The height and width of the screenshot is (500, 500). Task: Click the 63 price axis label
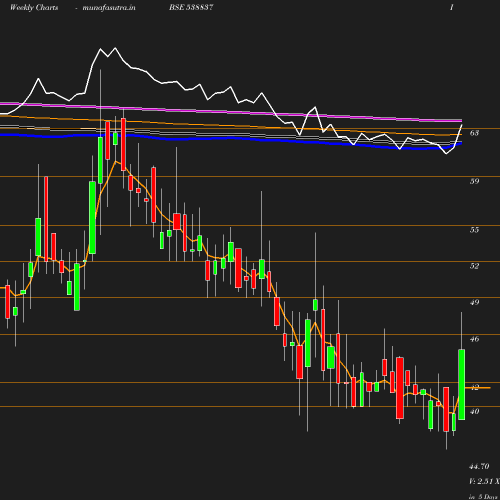tap(474, 133)
